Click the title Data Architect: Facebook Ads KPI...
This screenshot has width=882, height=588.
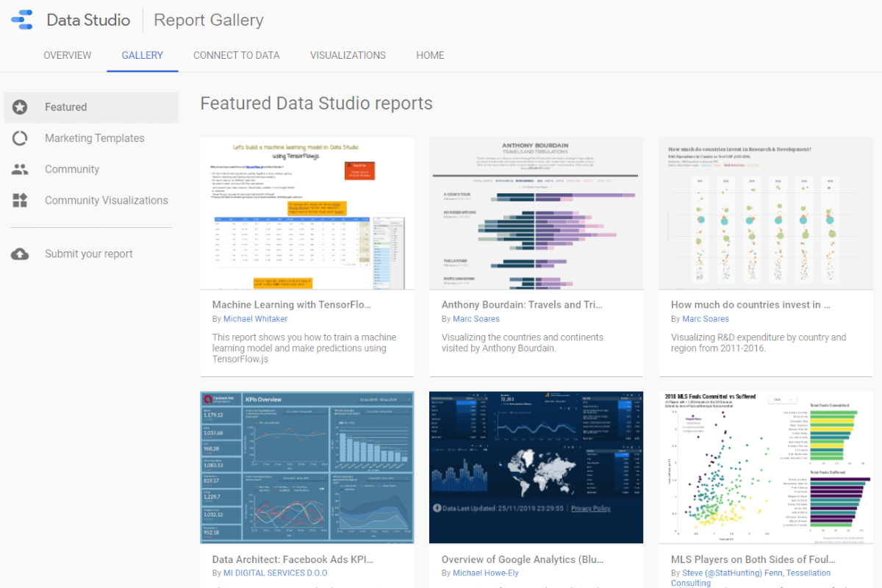click(292, 559)
